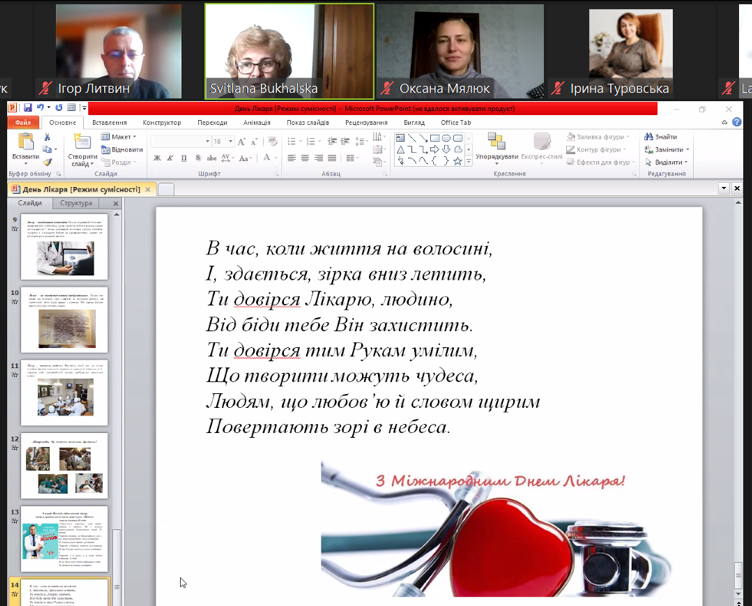Open Customize Quick Access Toolbar dropdown
This screenshot has width=752, height=606.
(84, 108)
